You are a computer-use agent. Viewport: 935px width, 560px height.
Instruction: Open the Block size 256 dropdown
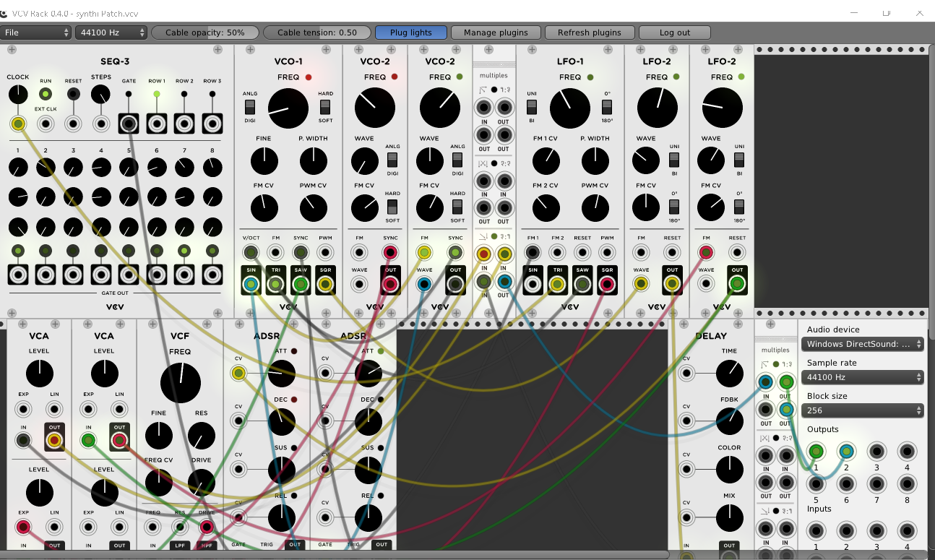[x=862, y=410]
